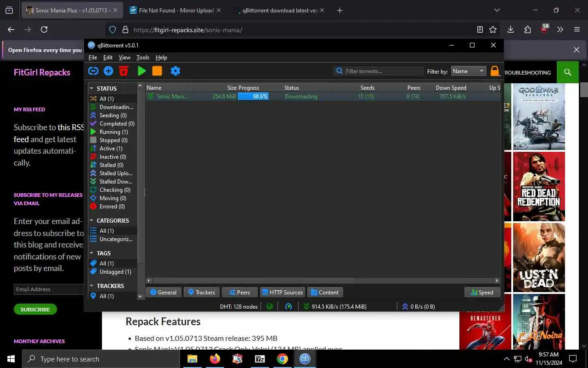Open Google Chrome from taskbar

pos(283,359)
